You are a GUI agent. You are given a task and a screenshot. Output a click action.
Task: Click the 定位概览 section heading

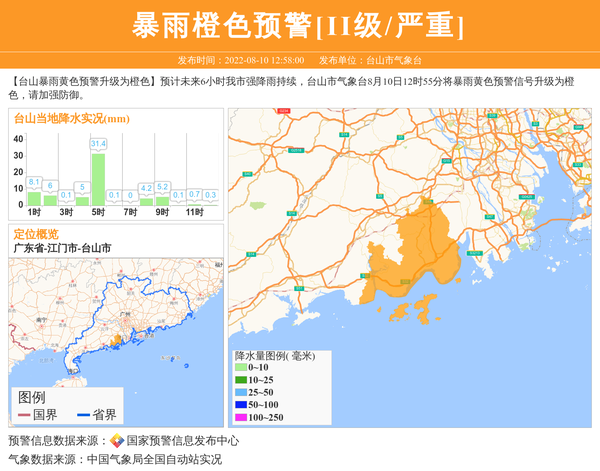(x=35, y=233)
